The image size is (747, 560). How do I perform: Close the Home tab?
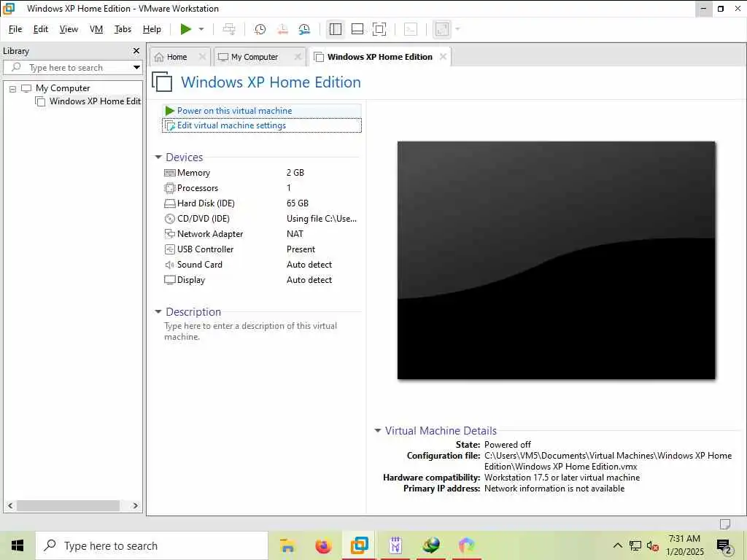click(202, 56)
